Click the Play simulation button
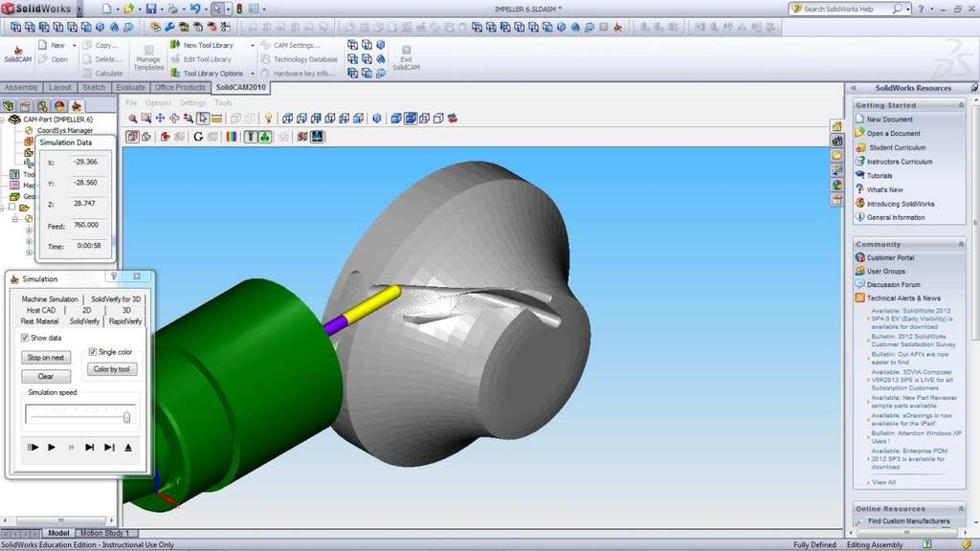980x551 pixels. [x=52, y=448]
